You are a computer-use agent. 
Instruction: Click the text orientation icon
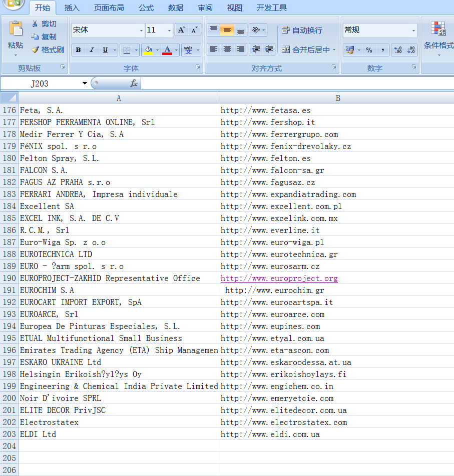point(256,30)
